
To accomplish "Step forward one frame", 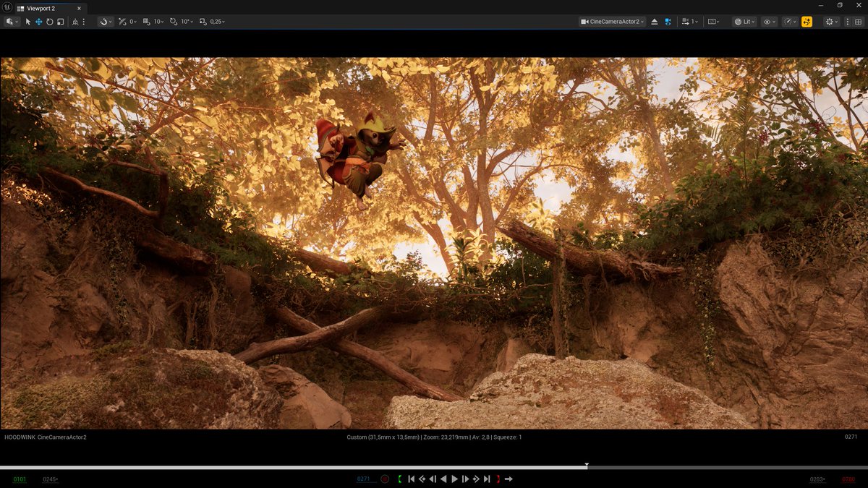I will [x=465, y=479].
